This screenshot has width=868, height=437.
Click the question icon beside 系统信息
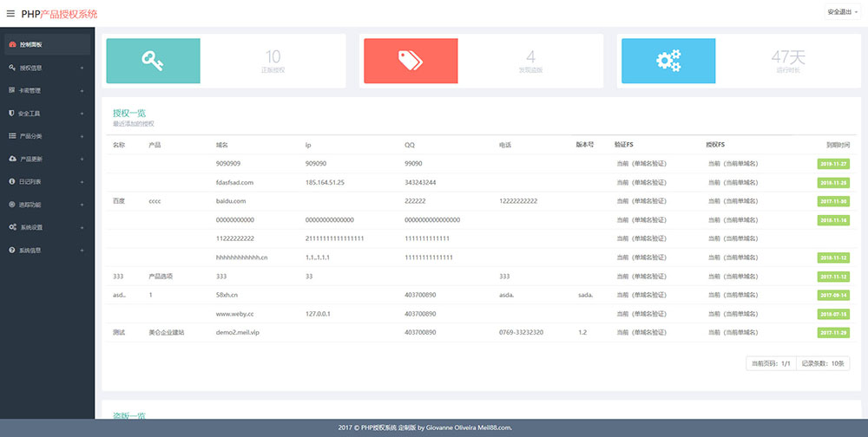[12, 250]
